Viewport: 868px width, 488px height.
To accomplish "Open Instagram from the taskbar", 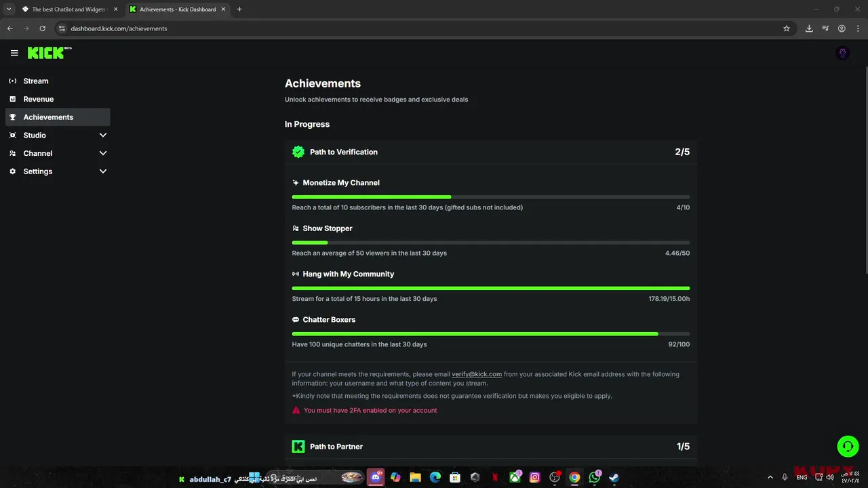I will pos(535,477).
